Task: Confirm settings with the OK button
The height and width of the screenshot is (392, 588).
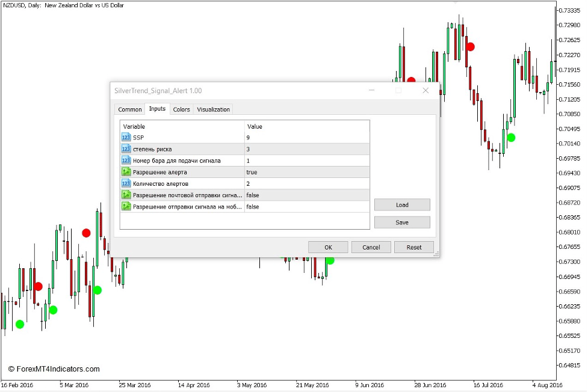Action: tap(328, 247)
